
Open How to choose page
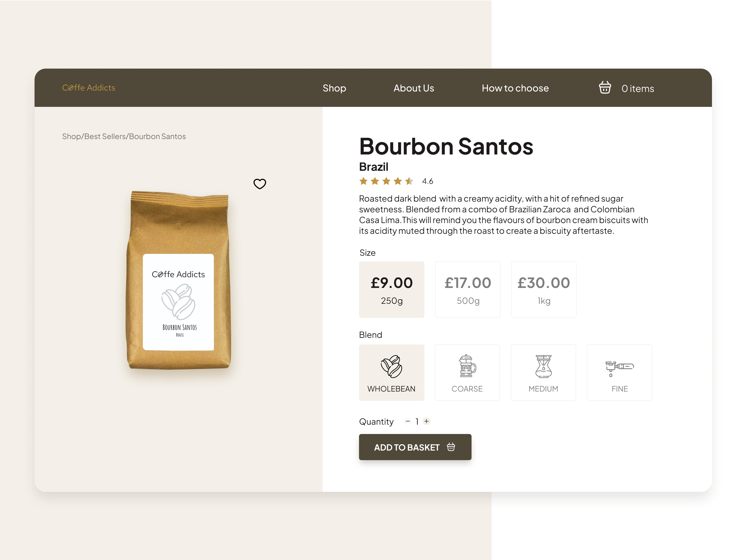tap(515, 88)
